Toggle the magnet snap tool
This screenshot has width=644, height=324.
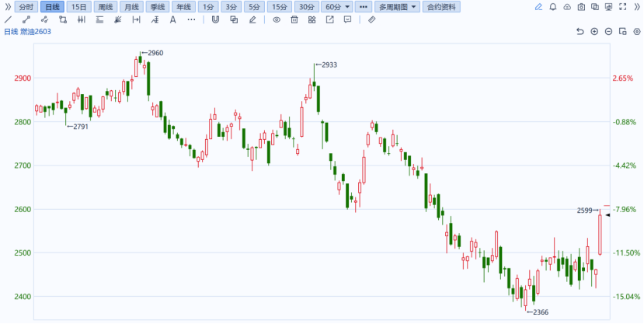(x=215, y=19)
